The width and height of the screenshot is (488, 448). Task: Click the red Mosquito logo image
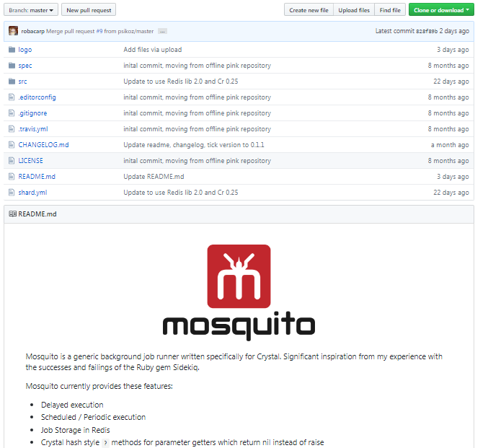(239, 276)
